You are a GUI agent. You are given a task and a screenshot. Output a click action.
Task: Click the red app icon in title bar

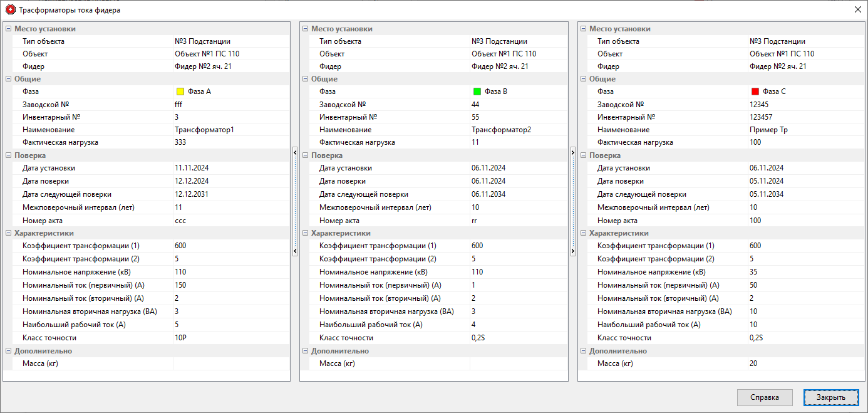tap(10, 10)
